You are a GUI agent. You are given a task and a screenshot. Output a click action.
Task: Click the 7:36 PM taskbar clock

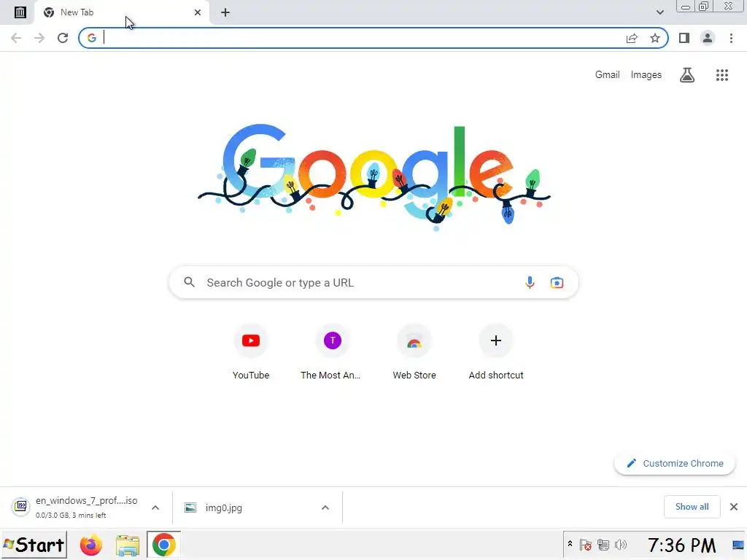tap(681, 545)
